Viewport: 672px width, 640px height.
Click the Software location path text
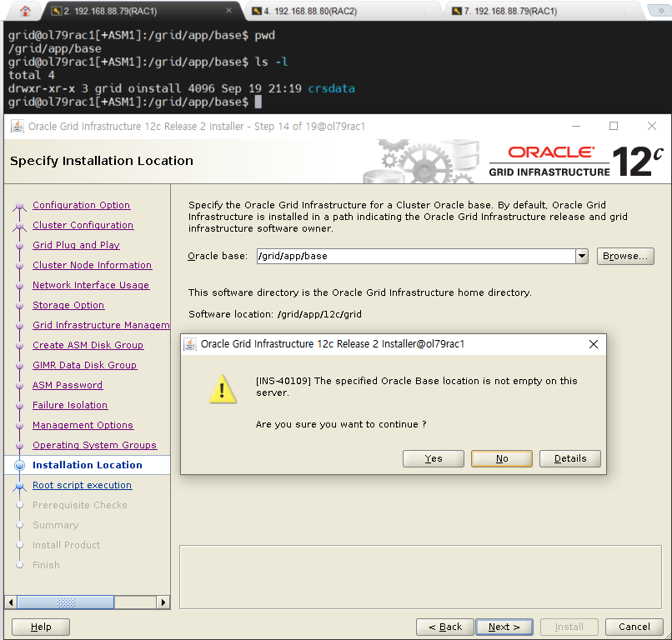(319, 314)
